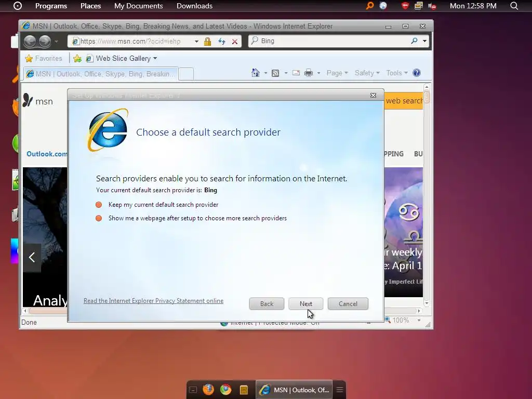Viewport: 532px width, 399px height.
Task: Click the RSS Feeds icon
Action: coord(275,73)
